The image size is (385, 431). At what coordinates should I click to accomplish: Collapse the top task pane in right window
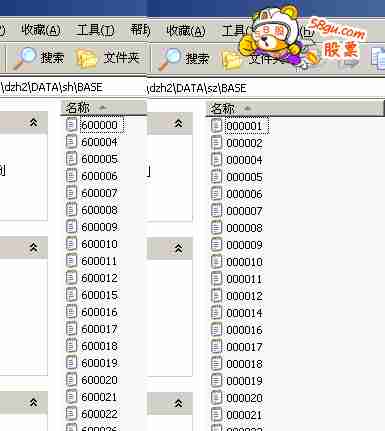[x=179, y=123]
